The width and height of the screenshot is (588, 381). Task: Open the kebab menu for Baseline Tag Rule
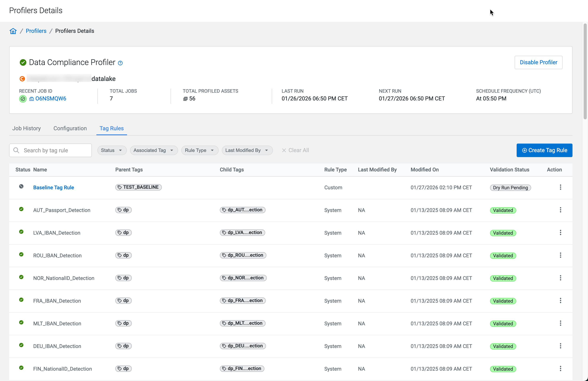click(560, 187)
